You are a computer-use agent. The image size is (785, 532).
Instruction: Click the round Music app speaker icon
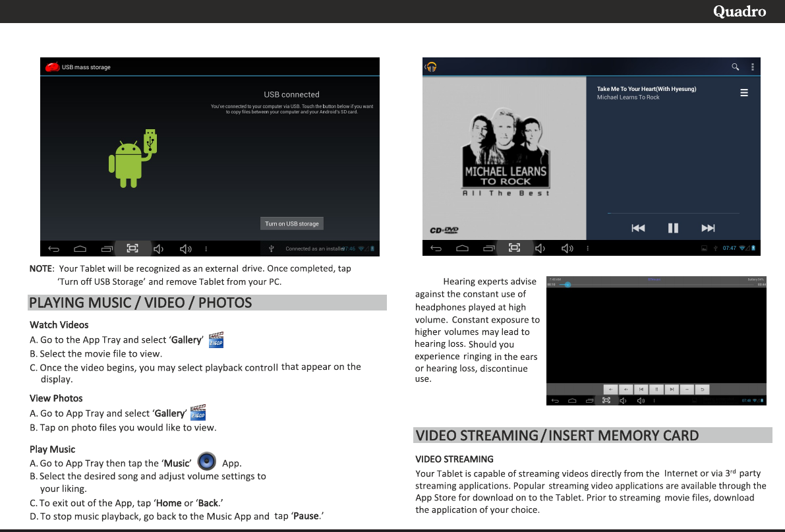click(207, 461)
